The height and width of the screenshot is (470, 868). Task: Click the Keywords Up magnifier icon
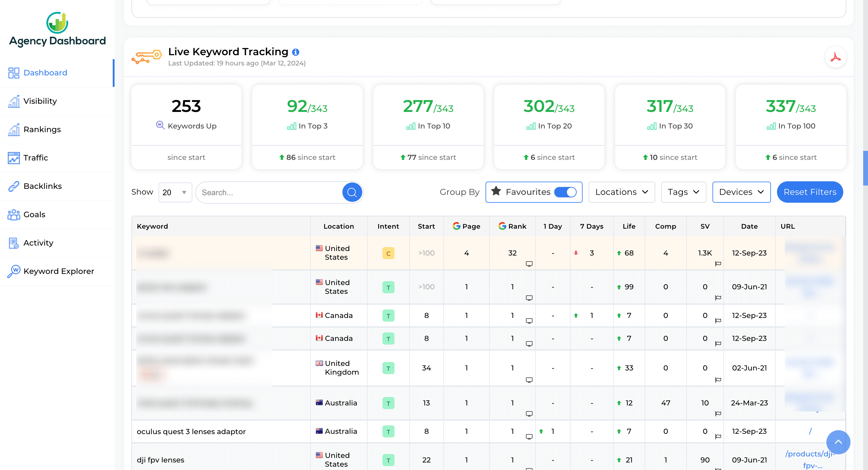160,125
